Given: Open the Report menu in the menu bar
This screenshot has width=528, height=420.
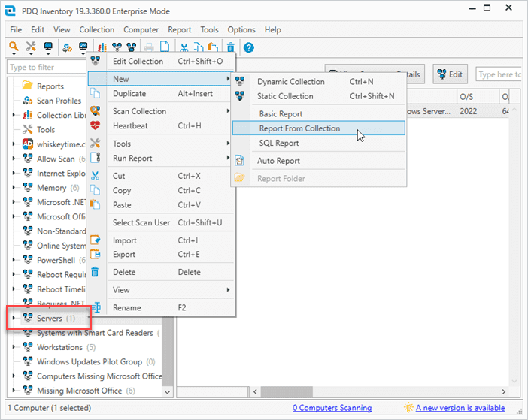Looking at the screenshot, I should tap(180, 29).
